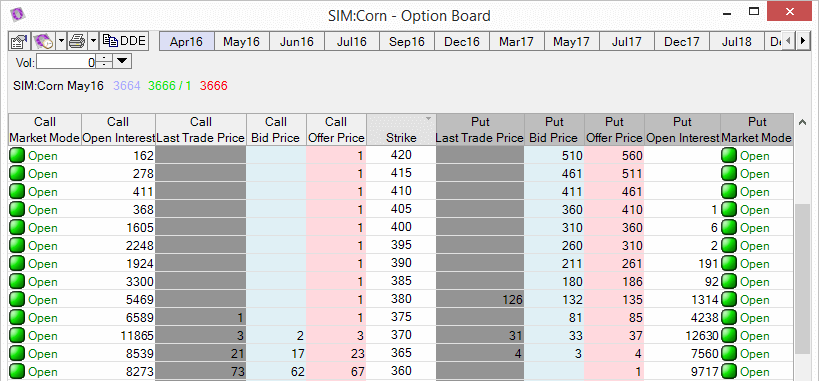The height and width of the screenshot is (381, 819).
Task: Click the application icon in title bar
Action: coord(18,13)
